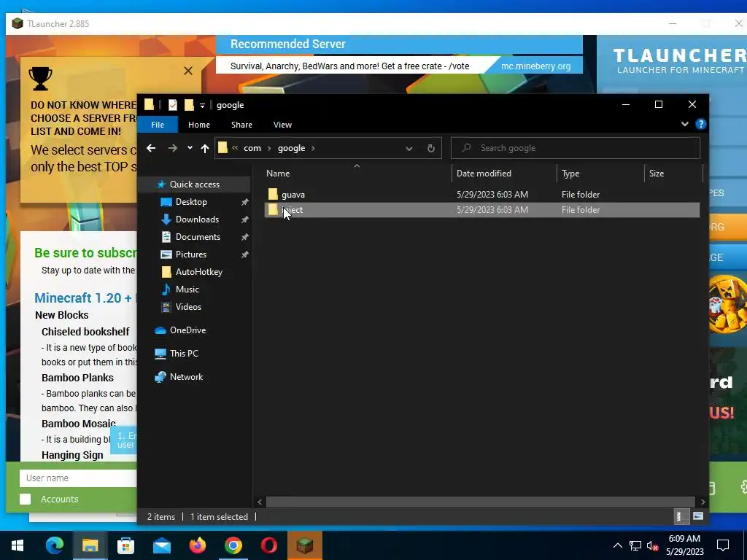The height and width of the screenshot is (560, 747).
Task: Click the muted volume tray icon
Action: point(652,545)
